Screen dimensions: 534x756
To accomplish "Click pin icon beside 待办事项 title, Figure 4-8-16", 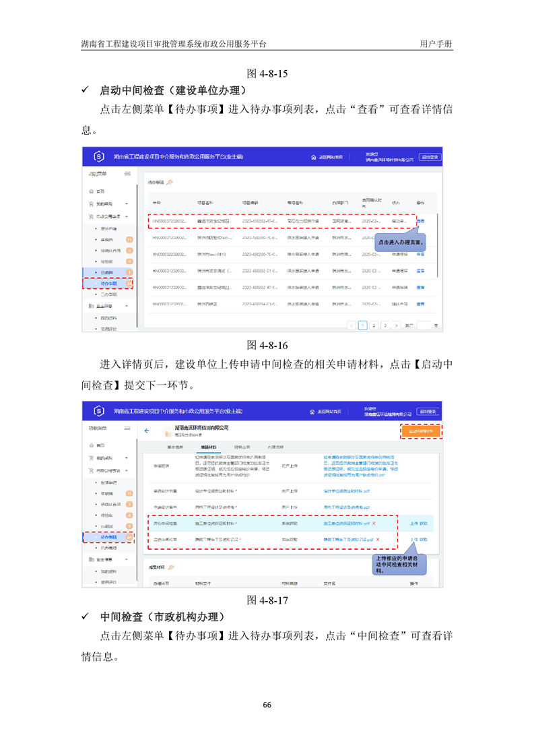I will point(170,182).
